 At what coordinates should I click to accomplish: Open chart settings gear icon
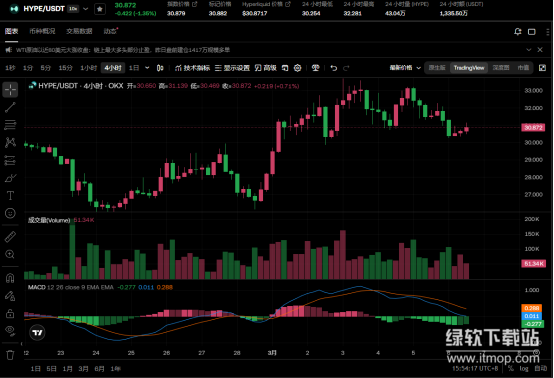tap(297, 68)
